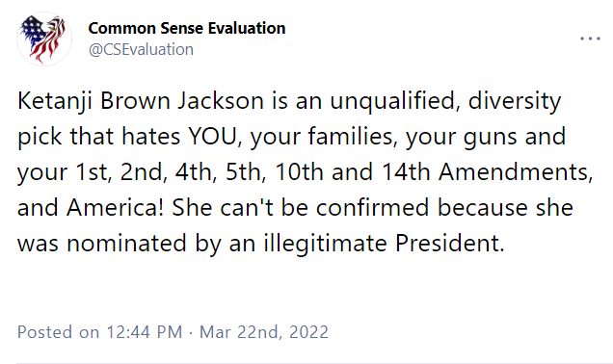
Task: Open the more options three-dot menu
Action: click(x=590, y=39)
